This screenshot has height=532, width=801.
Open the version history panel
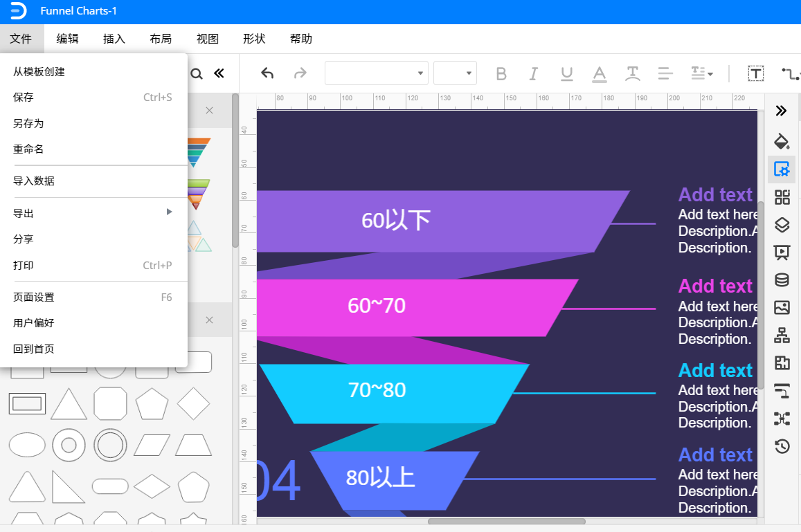(x=782, y=447)
